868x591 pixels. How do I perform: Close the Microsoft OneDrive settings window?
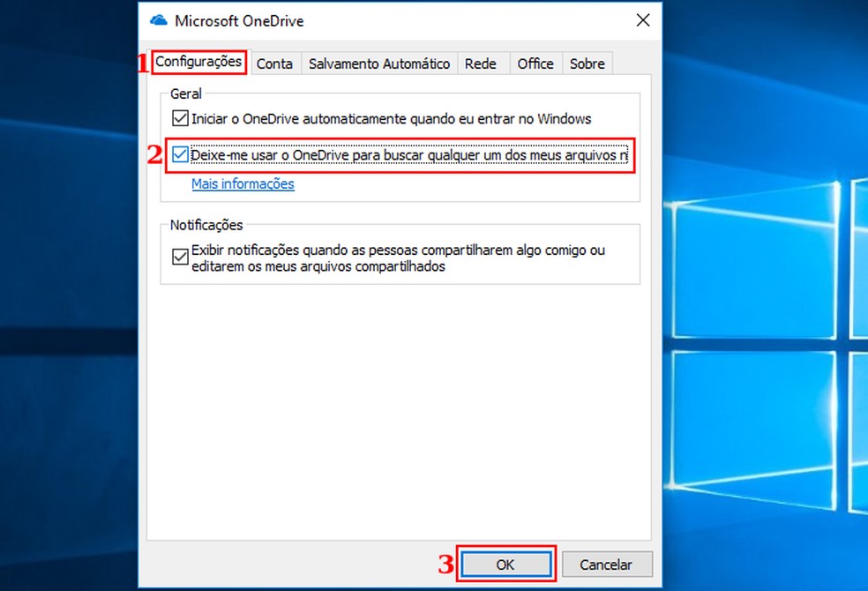643,20
